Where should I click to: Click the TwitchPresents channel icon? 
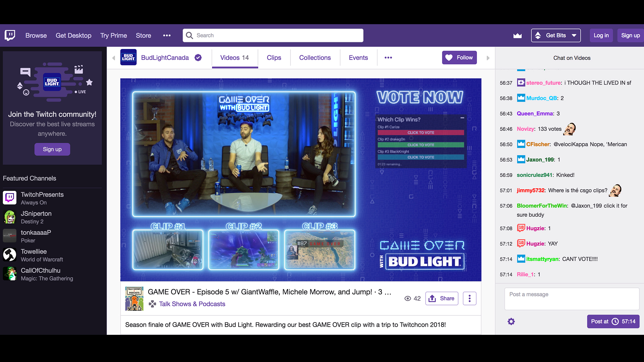coord(10,198)
